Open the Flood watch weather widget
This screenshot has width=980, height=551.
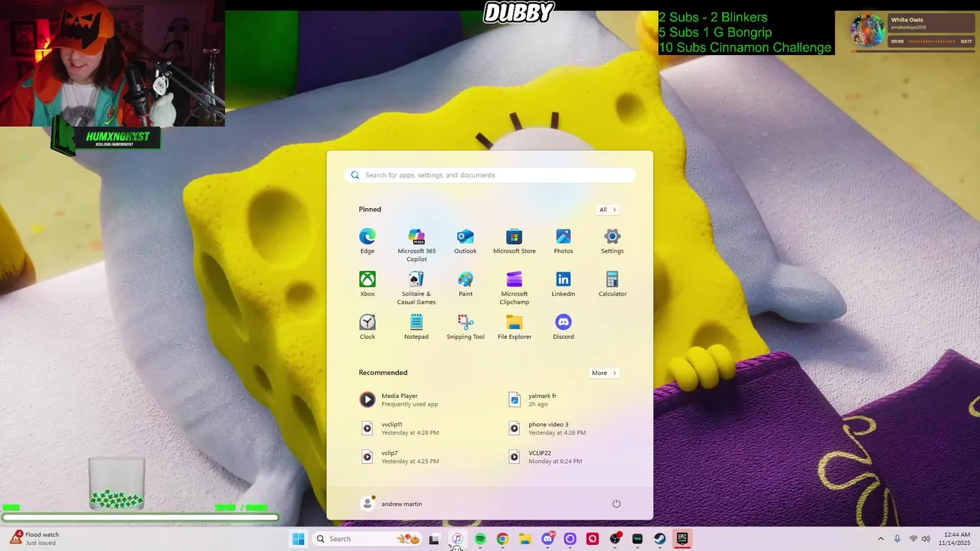(34, 539)
